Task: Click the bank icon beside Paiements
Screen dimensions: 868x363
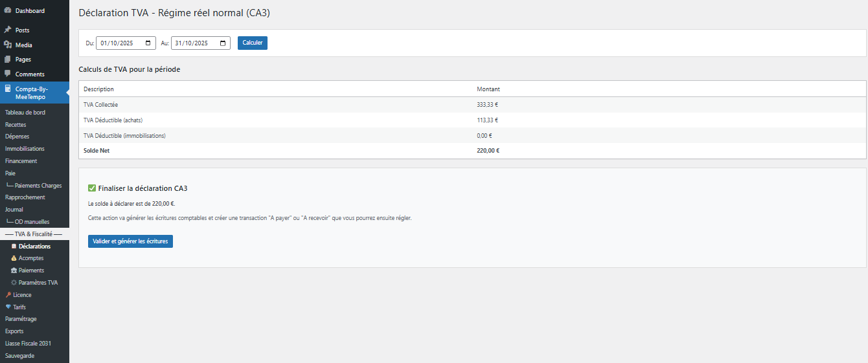Action: [14, 270]
